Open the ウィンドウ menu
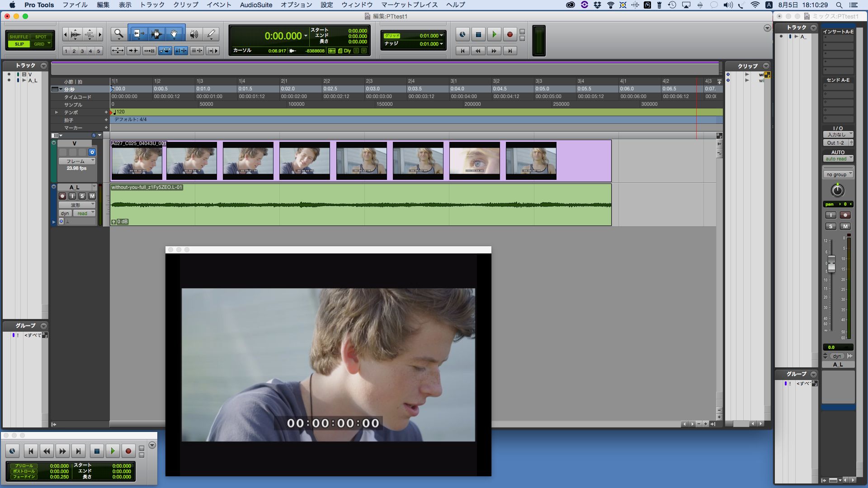868x488 pixels. click(x=357, y=5)
